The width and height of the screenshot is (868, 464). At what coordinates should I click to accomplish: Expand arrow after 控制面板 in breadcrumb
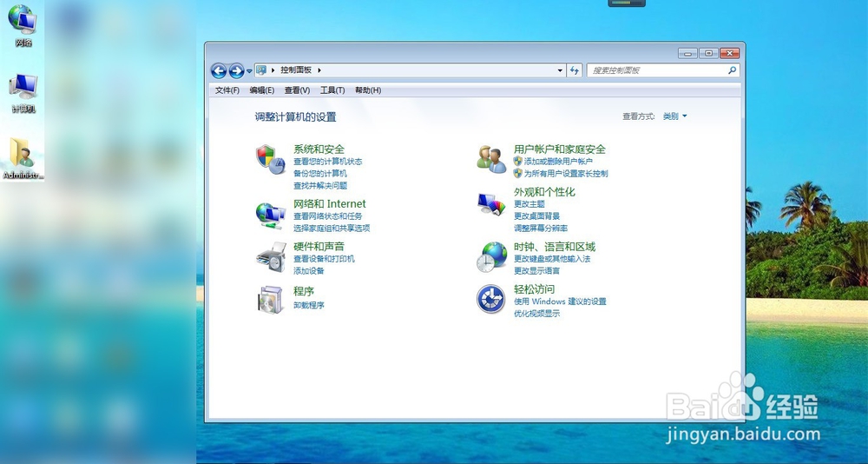319,70
